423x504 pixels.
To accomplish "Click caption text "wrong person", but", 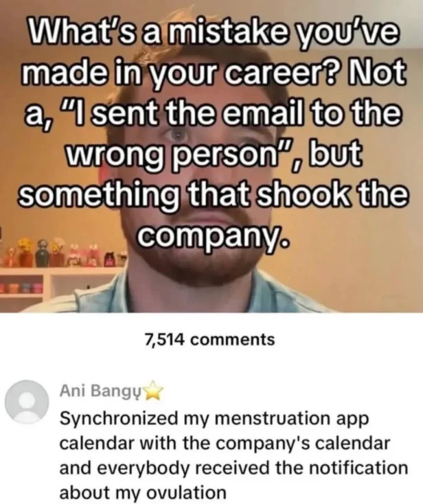I will [213, 157].
